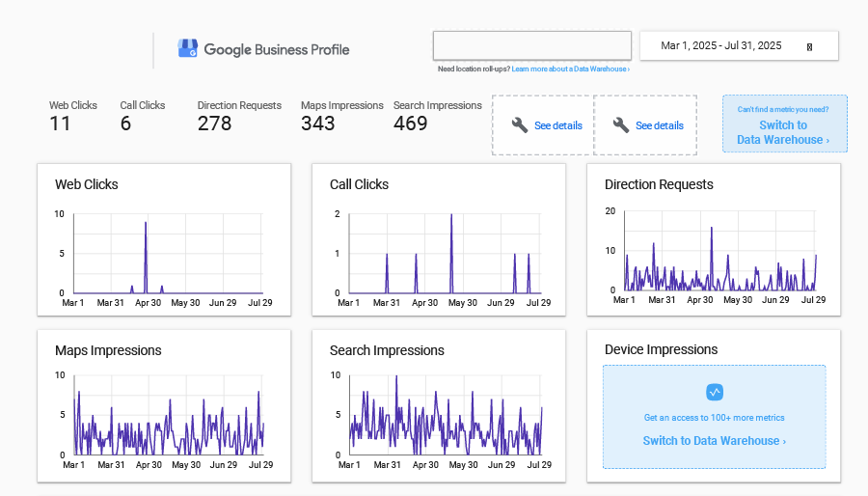Click the Google Business Profile storefront logo
Viewport: 868px width, 496px height.
point(187,49)
